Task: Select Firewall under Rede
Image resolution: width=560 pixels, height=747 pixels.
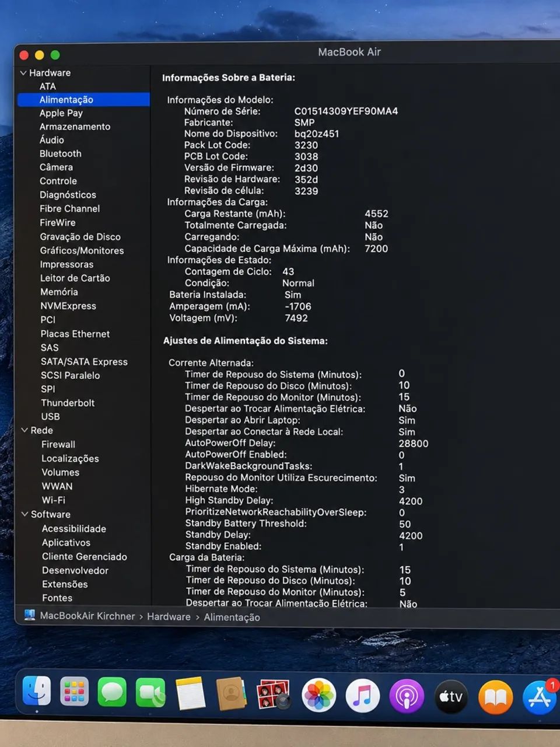Action: [x=58, y=444]
